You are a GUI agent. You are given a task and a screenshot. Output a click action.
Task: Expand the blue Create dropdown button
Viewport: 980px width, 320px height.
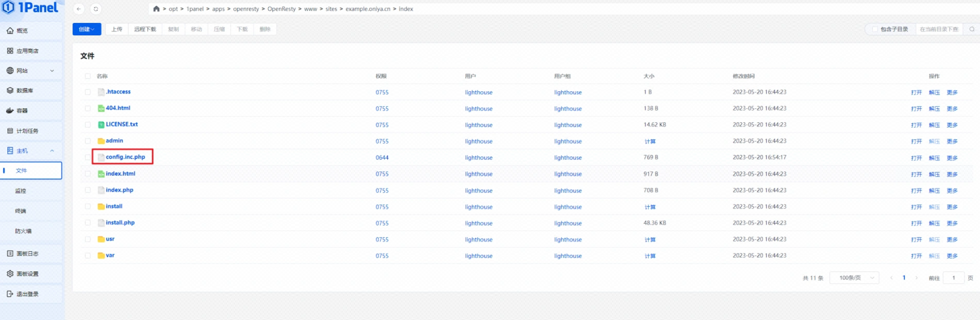87,29
